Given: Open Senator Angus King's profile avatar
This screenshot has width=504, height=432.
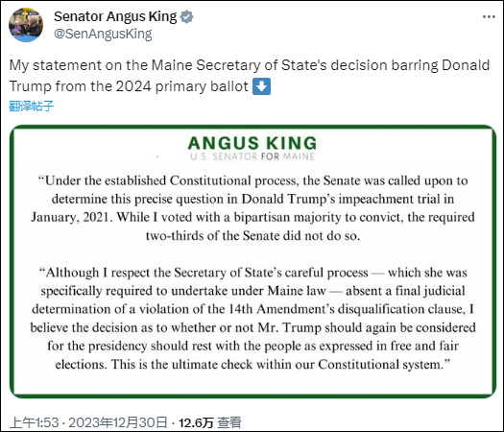Looking at the screenshot, I should pos(26,25).
